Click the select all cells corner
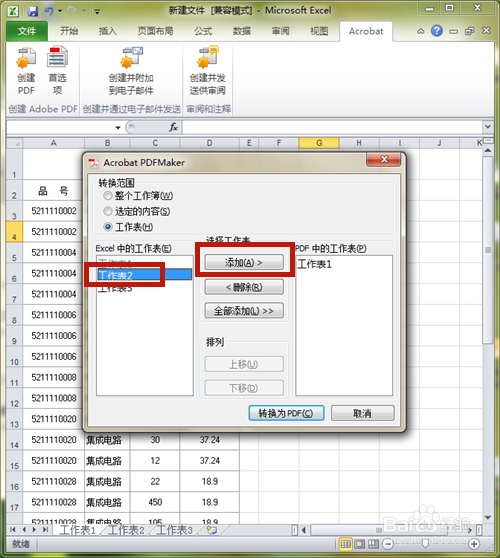The height and width of the screenshot is (558, 500). (x=14, y=143)
